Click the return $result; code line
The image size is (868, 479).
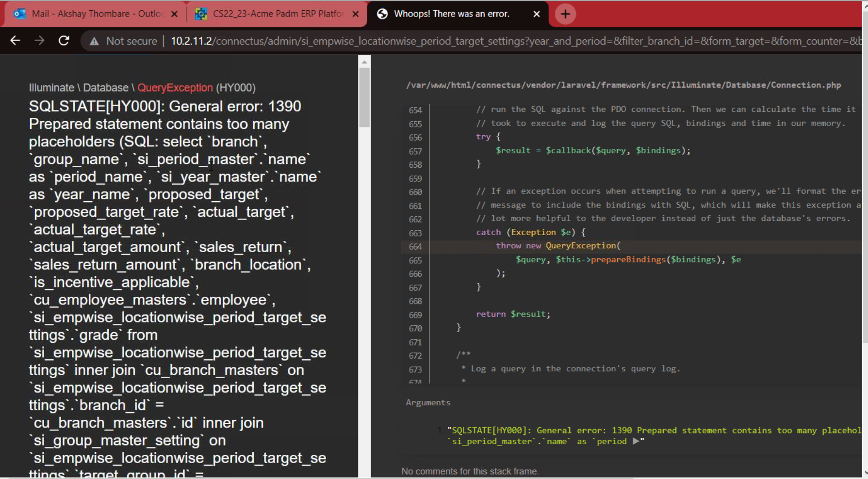pos(513,314)
